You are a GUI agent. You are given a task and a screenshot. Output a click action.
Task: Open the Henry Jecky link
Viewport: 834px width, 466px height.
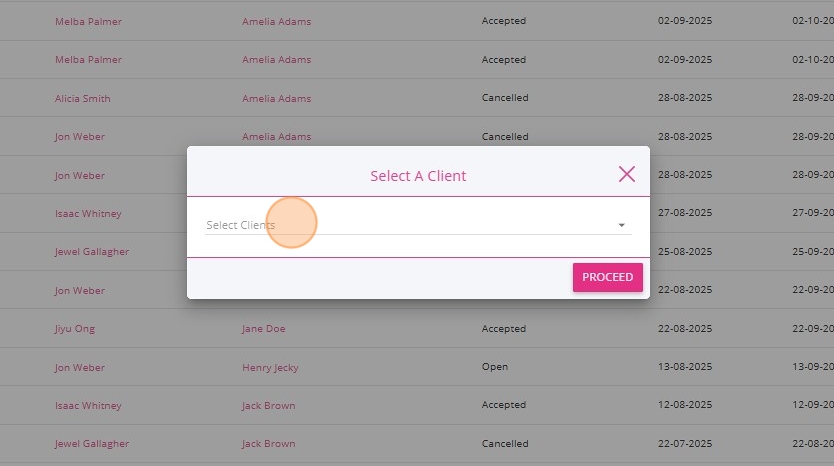pyautogui.click(x=270, y=367)
